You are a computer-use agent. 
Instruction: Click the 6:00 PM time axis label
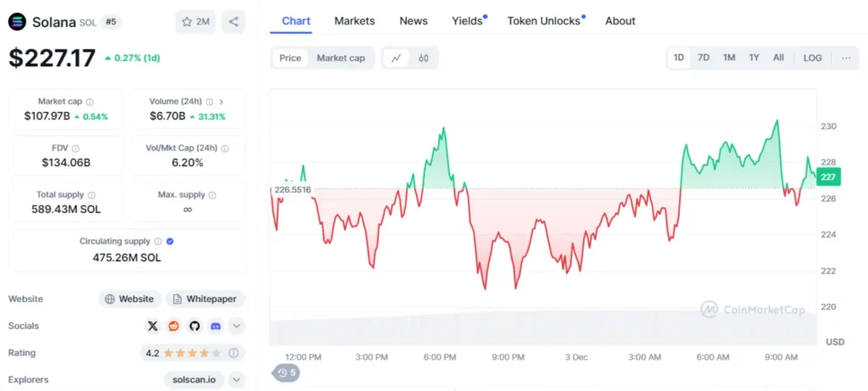click(x=440, y=357)
